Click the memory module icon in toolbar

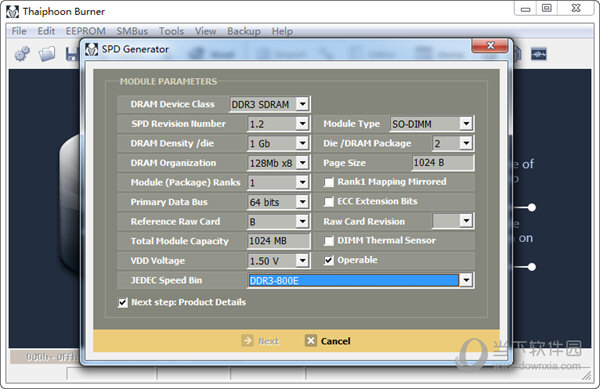[539, 54]
